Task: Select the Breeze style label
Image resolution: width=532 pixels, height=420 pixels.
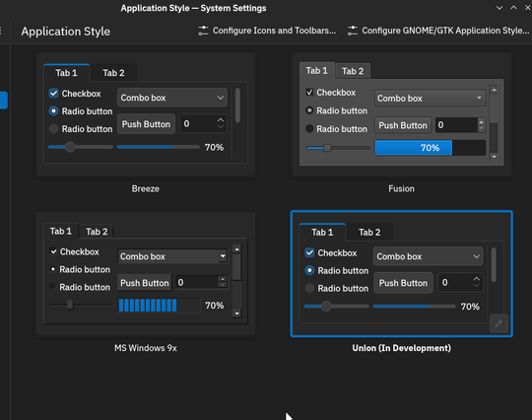Action: point(146,188)
